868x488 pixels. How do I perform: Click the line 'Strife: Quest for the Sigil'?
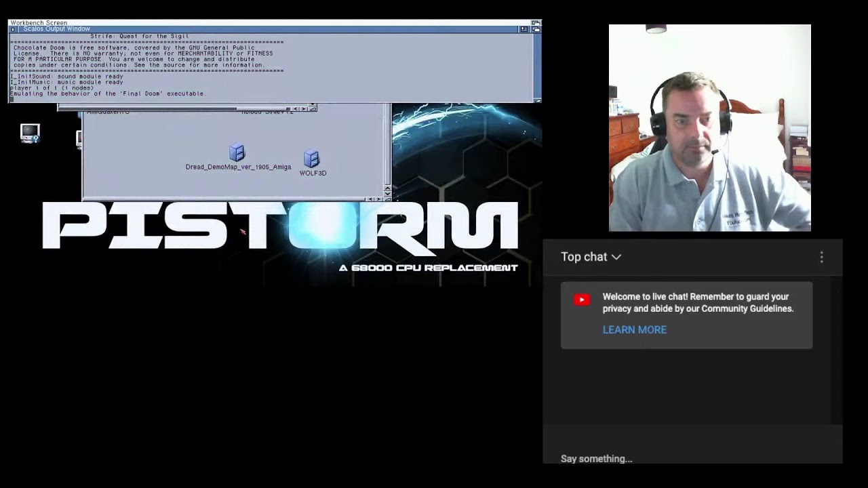tap(140, 36)
